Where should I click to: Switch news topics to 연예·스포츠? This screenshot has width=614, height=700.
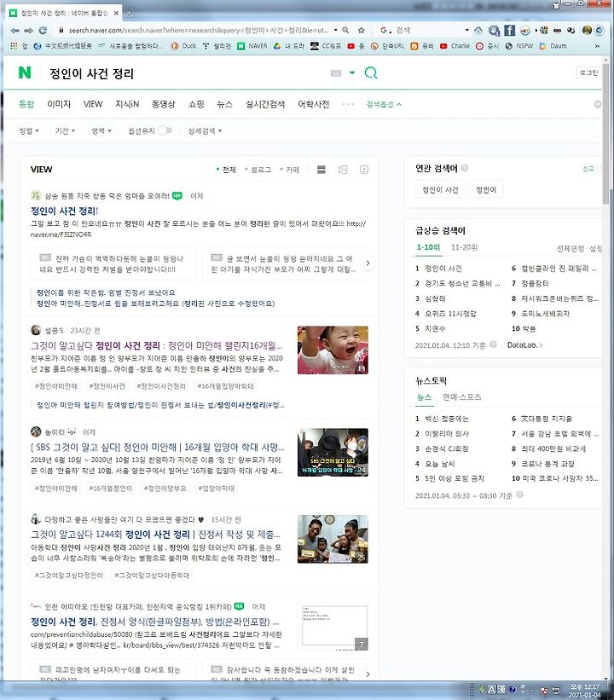(461, 396)
